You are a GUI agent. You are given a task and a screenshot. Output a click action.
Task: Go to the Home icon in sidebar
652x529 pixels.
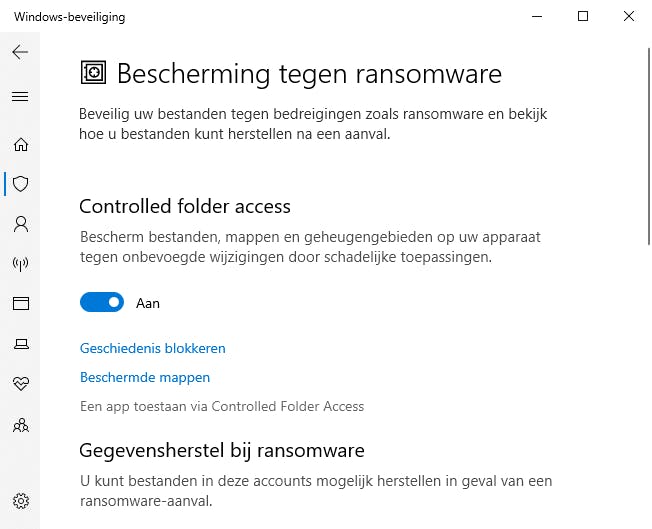[20, 145]
